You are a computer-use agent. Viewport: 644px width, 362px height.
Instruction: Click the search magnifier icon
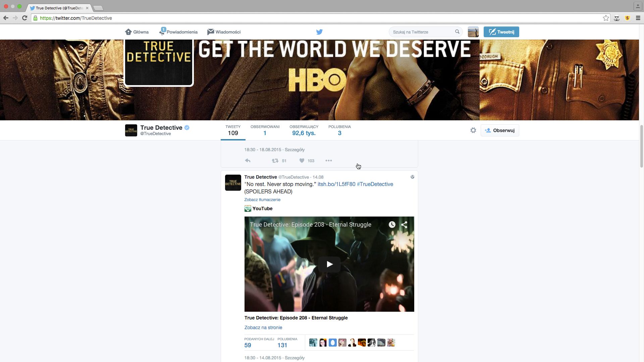(457, 32)
